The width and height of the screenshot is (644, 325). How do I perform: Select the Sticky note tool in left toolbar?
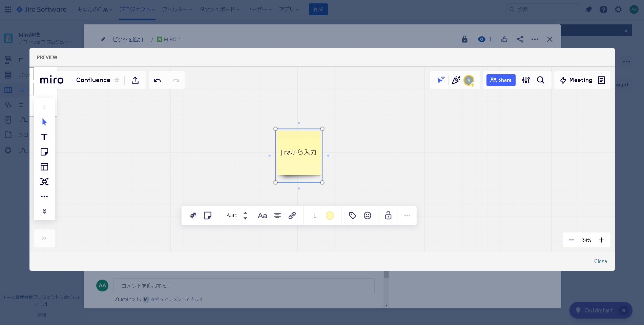pos(44,152)
